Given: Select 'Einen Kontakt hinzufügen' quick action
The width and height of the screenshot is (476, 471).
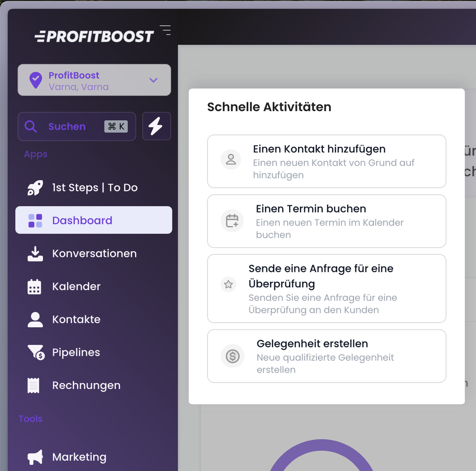Looking at the screenshot, I should point(326,161).
